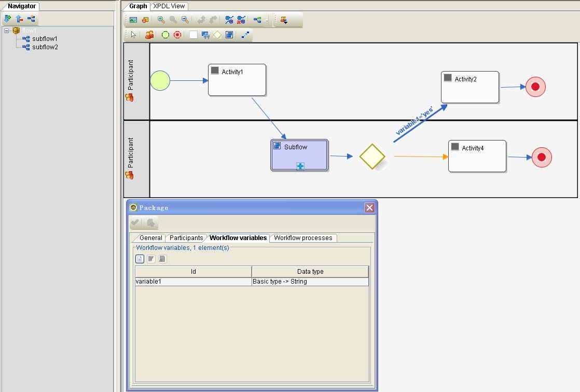Image resolution: width=580 pixels, height=392 pixels.
Task: Expand the Subflow activity plus marker
Action: [300, 166]
